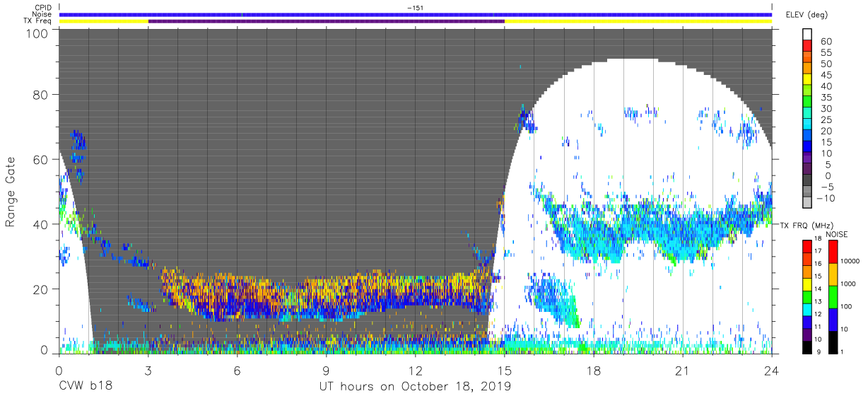This screenshot has width=868, height=401.
Task: Select the blue Noise bar above the plot
Action: (x=416, y=14)
